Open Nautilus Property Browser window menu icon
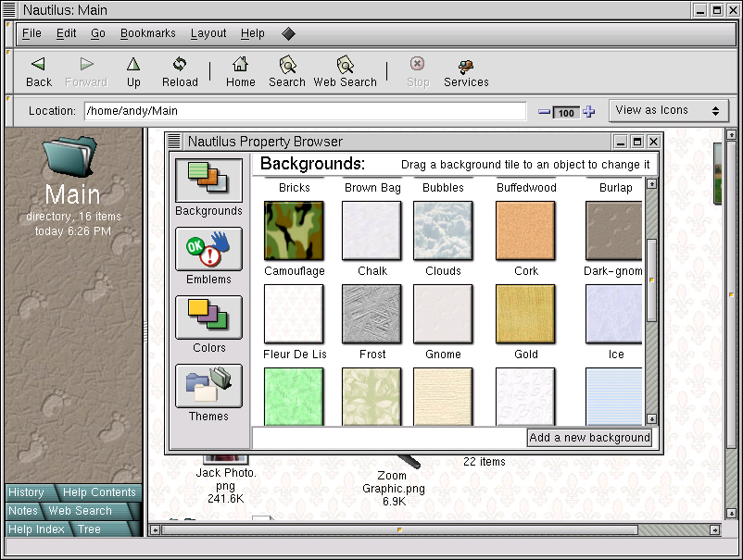Image resolution: width=743 pixels, height=560 pixels. tap(174, 141)
